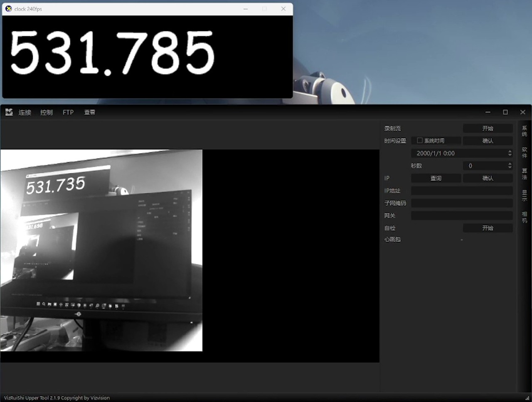This screenshot has height=402, width=532.
Task: Maximize the VizRuiShi Upper Tool window
Action: 505,112
